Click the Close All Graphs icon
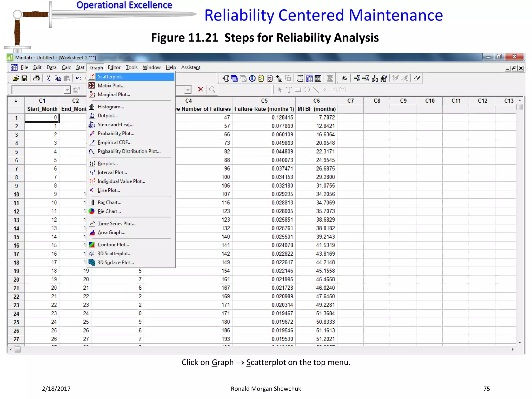 coord(330,78)
